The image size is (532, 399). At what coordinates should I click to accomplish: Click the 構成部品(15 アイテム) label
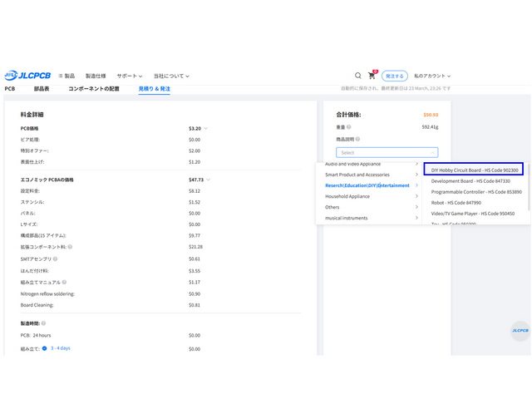tap(43, 235)
